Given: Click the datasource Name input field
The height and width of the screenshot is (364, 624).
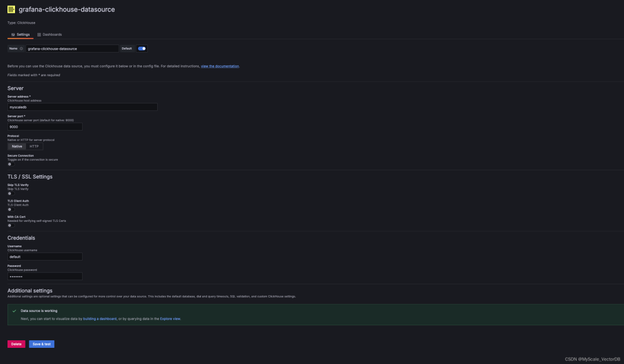Looking at the screenshot, I should coord(72,49).
